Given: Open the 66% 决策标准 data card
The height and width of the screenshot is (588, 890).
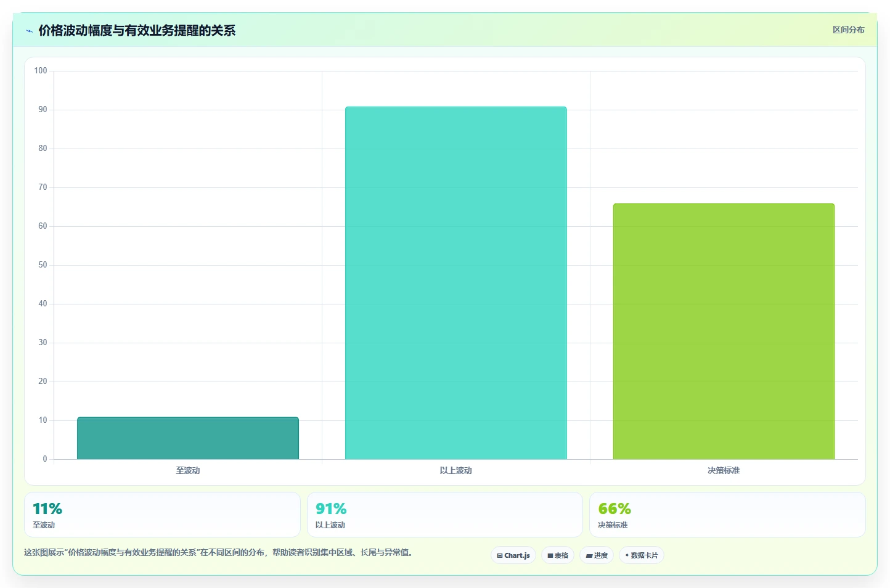Looking at the screenshot, I should point(727,515).
